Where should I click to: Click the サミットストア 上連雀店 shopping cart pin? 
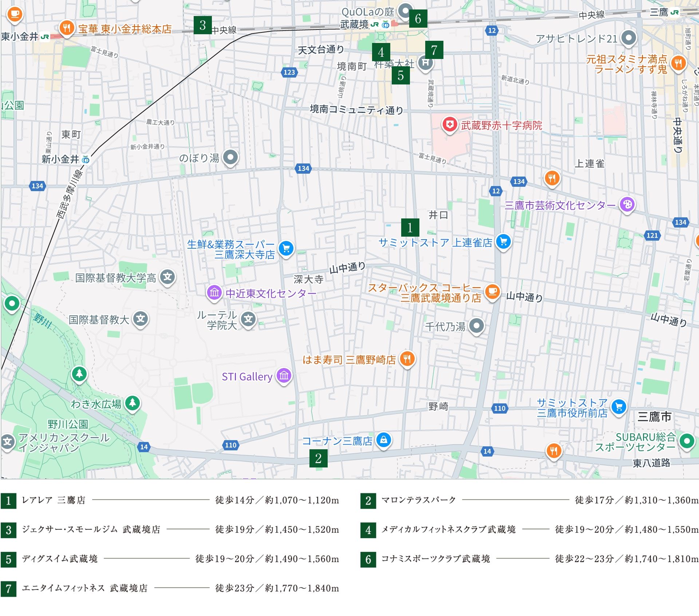(x=504, y=242)
